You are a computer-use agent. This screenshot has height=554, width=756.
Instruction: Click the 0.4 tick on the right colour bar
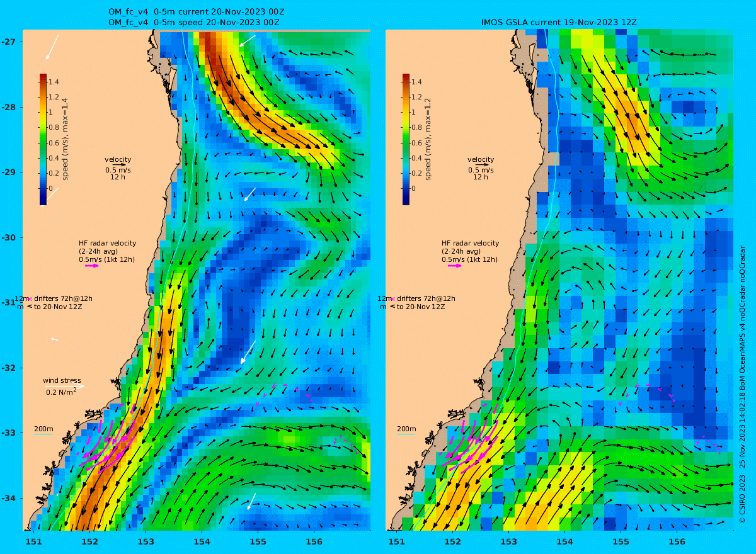pyautogui.click(x=416, y=158)
